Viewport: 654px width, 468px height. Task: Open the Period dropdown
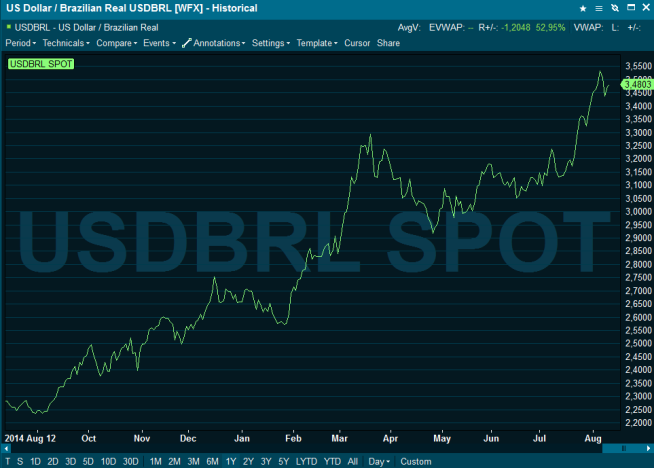pyautogui.click(x=20, y=43)
